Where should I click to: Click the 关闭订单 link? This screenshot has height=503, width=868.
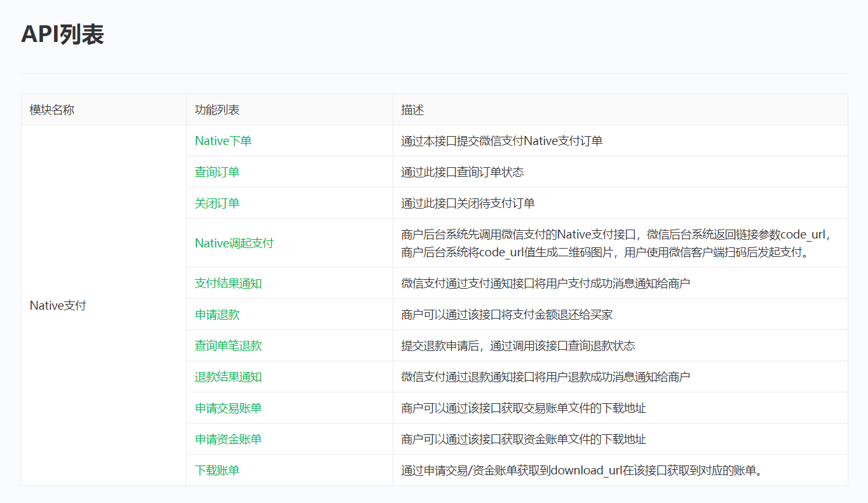click(217, 203)
